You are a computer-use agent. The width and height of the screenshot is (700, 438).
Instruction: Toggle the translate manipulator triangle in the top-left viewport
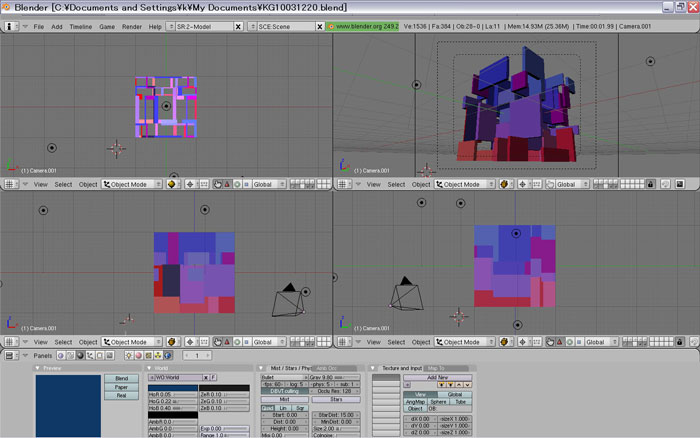(x=227, y=184)
